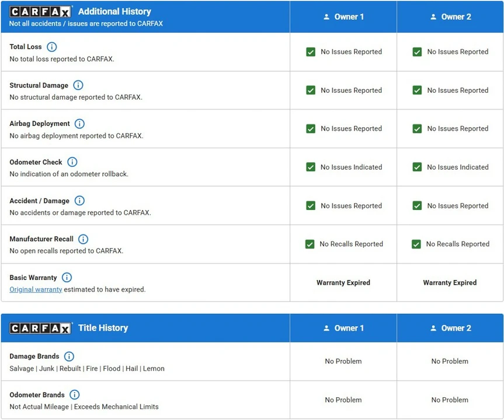504x420 pixels.
Task: Click 'No accidents or damage reported' text
Action: (x=80, y=212)
